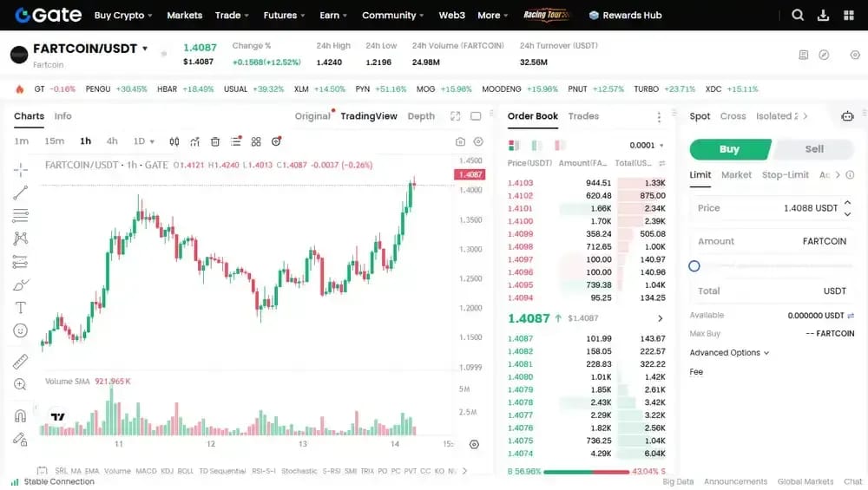Select the Text annotation tool
868x490 pixels.
tap(21, 308)
